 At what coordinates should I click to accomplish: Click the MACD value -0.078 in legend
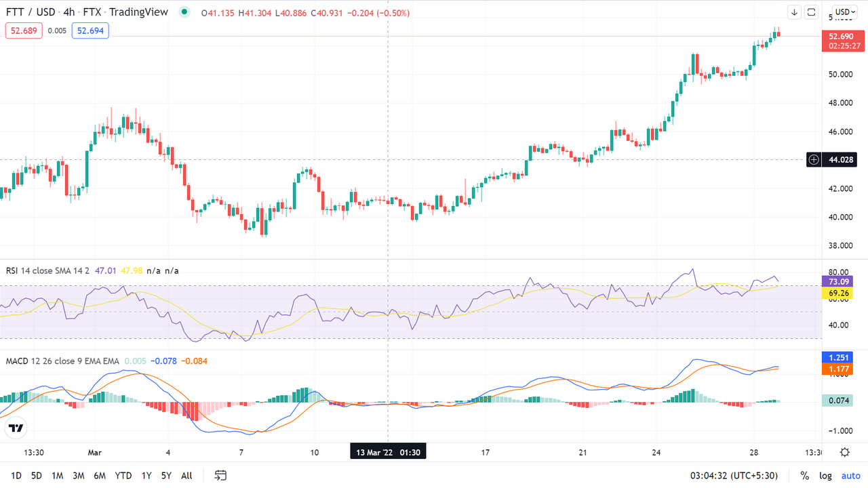tap(163, 361)
